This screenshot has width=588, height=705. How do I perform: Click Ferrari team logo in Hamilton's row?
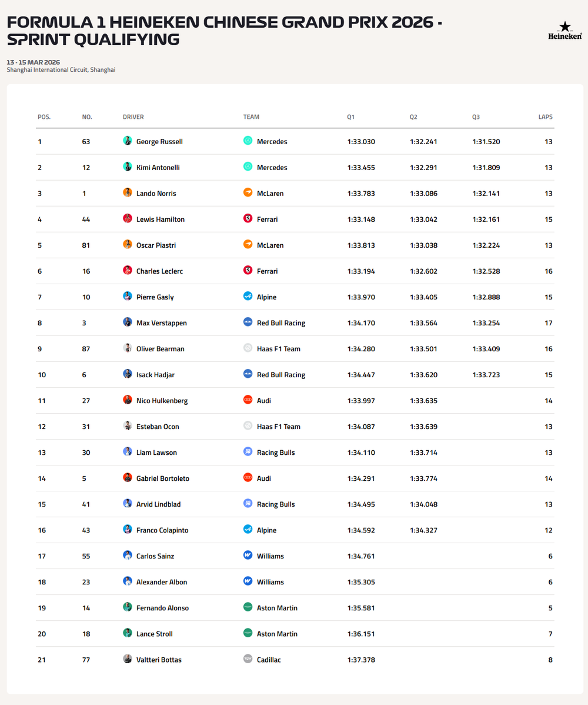point(248,218)
